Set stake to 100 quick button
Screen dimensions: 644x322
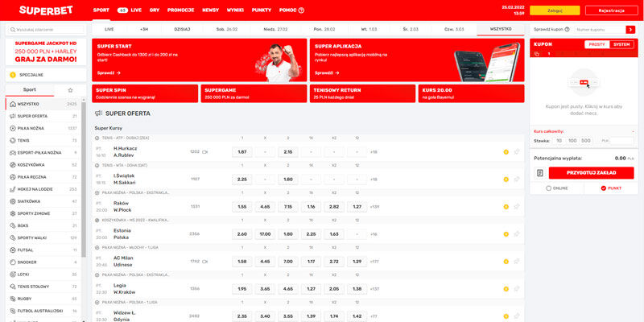572,141
